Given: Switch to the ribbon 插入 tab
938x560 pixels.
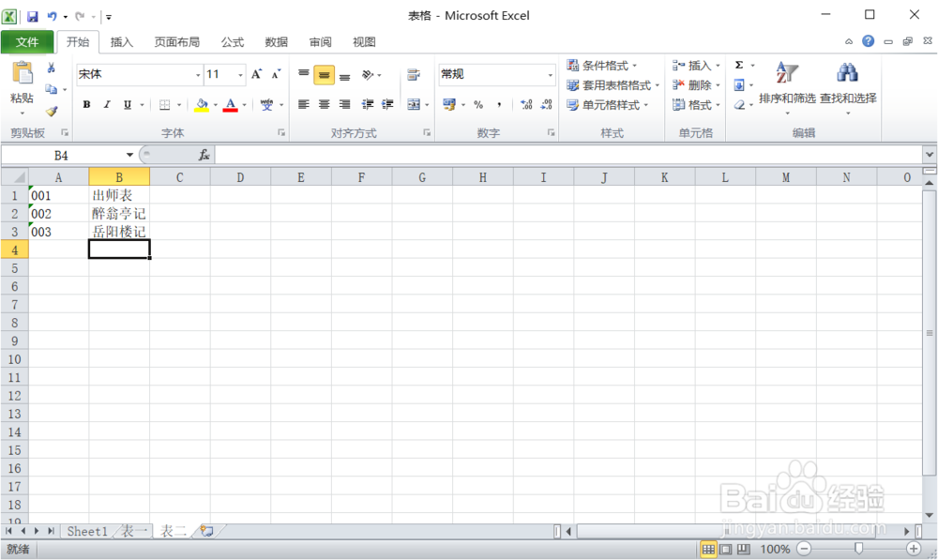Looking at the screenshot, I should click(121, 42).
